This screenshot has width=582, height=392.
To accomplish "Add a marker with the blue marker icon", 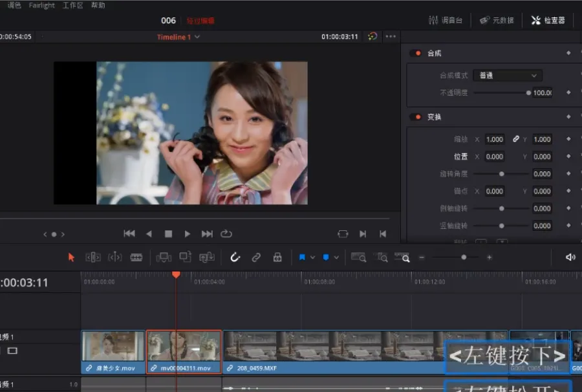I will click(x=325, y=257).
